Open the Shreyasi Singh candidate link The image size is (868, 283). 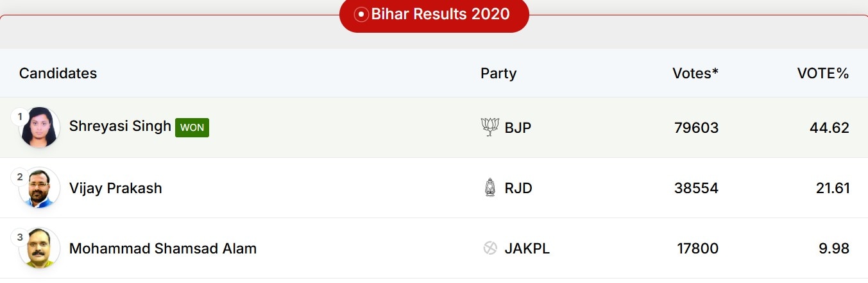pos(120,127)
